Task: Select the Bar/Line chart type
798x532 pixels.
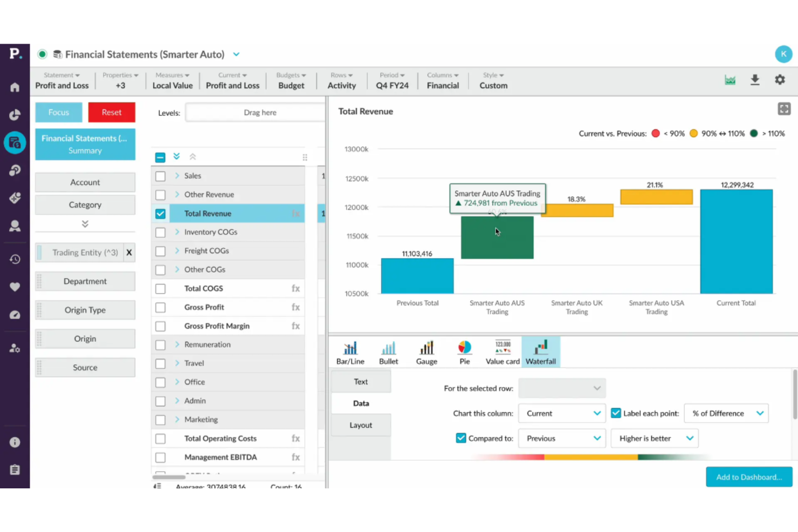Action: (x=350, y=353)
